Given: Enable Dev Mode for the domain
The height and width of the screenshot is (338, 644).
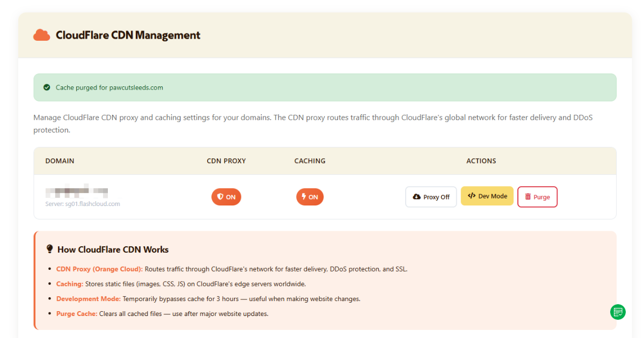Looking at the screenshot, I should 487,196.
